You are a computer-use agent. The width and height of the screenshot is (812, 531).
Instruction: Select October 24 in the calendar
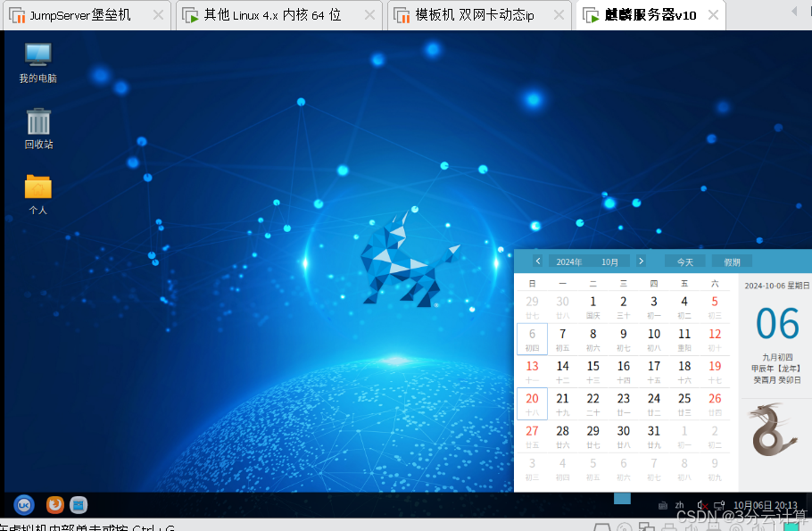[654, 403]
